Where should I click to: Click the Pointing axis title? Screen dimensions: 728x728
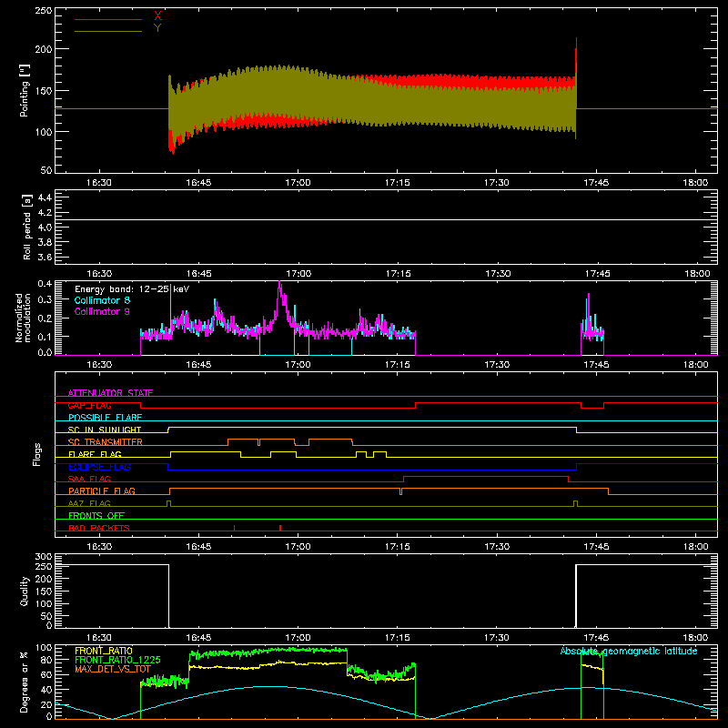tap(24, 90)
